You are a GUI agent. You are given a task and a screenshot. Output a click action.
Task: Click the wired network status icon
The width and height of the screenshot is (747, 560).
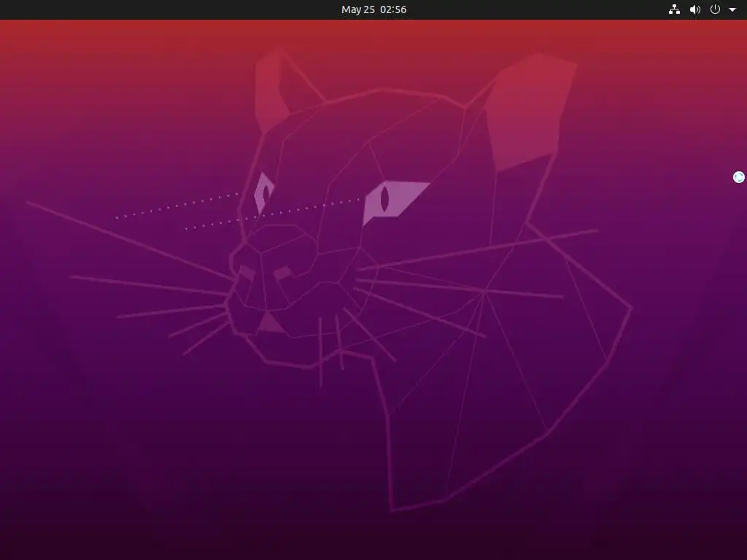click(674, 9)
